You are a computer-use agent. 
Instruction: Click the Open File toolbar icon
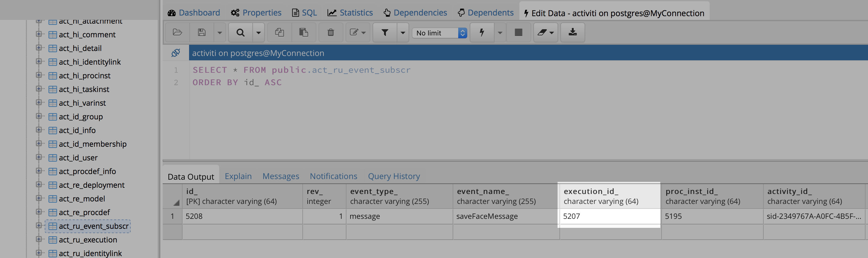(x=177, y=32)
